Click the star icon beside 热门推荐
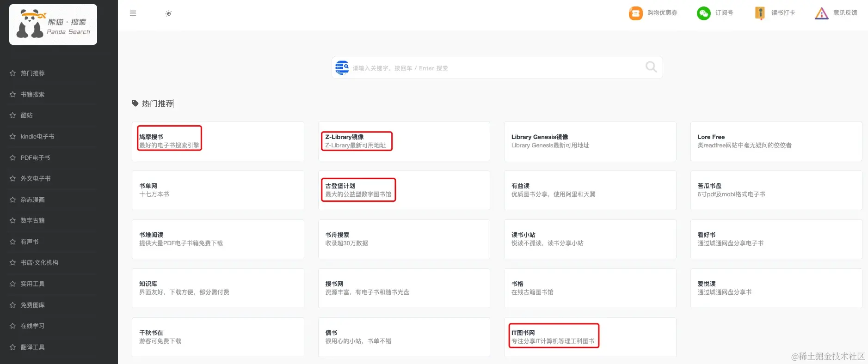The width and height of the screenshot is (868, 364). tap(12, 73)
